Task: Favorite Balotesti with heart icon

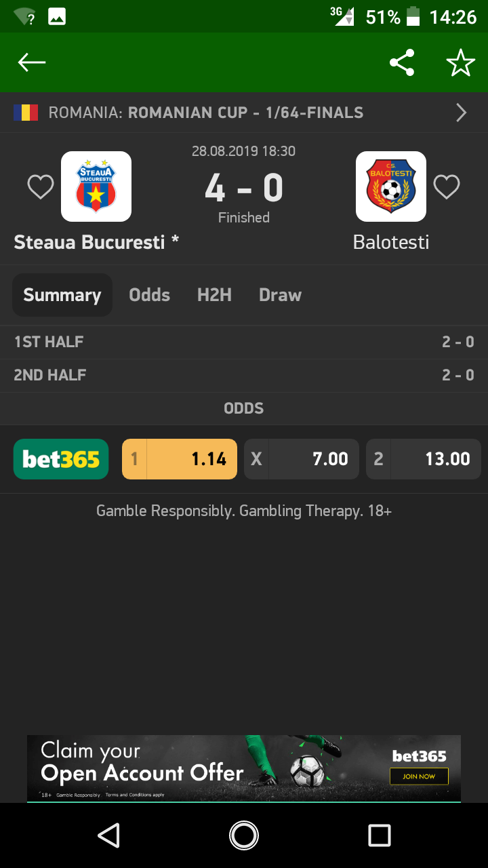Action: coord(447,187)
